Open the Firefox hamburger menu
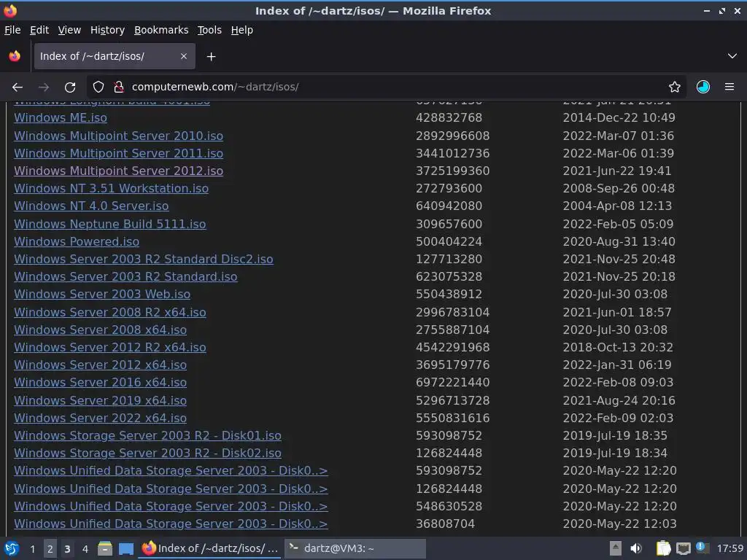Image resolution: width=747 pixels, height=560 pixels. (x=729, y=87)
